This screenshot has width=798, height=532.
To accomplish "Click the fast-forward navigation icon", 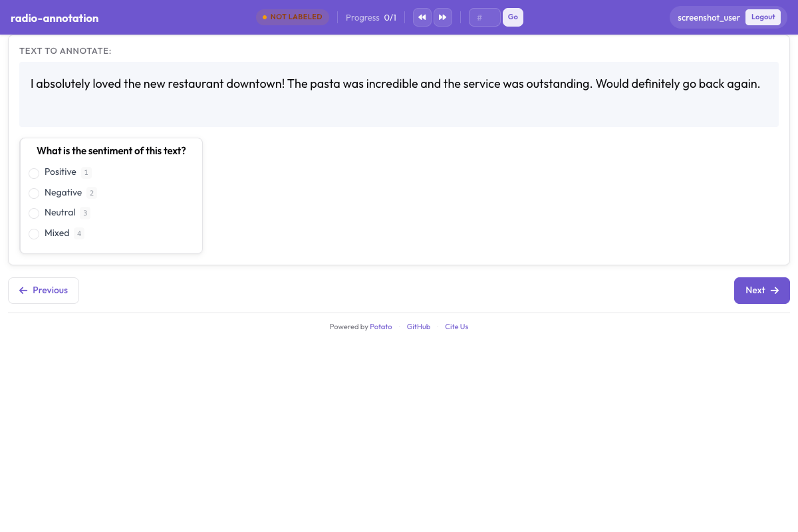I will (x=443, y=17).
